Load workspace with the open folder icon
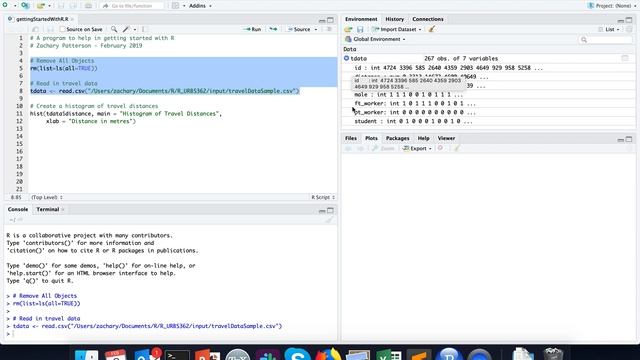Image resolution: width=640 pixels, height=360 pixels. [x=348, y=29]
